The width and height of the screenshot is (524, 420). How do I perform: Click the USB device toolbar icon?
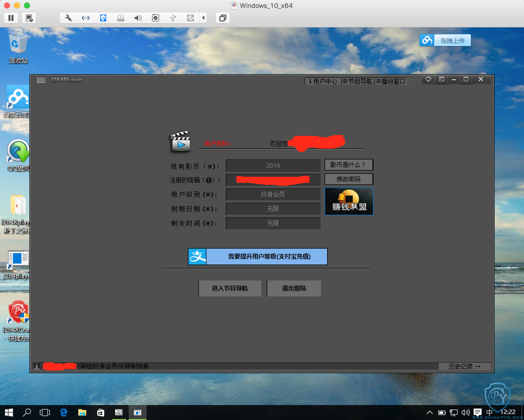click(173, 18)
